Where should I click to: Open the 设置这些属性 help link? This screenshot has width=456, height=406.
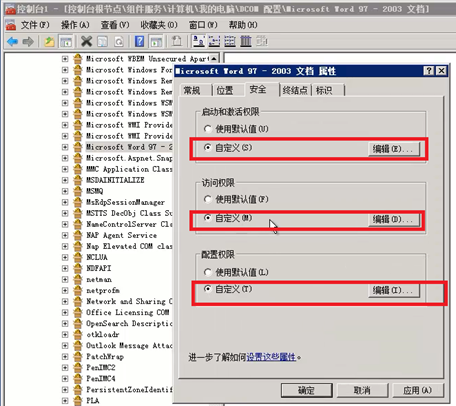pyautogui.click(x=271, y=357)
